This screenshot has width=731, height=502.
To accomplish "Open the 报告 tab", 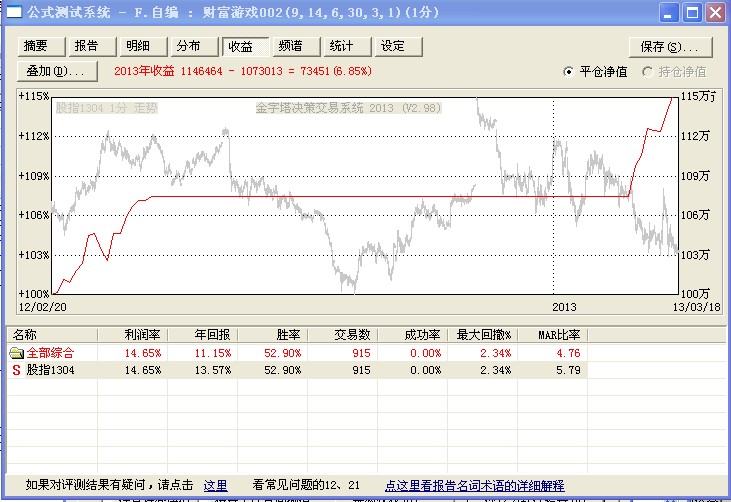I will [87, 46].
